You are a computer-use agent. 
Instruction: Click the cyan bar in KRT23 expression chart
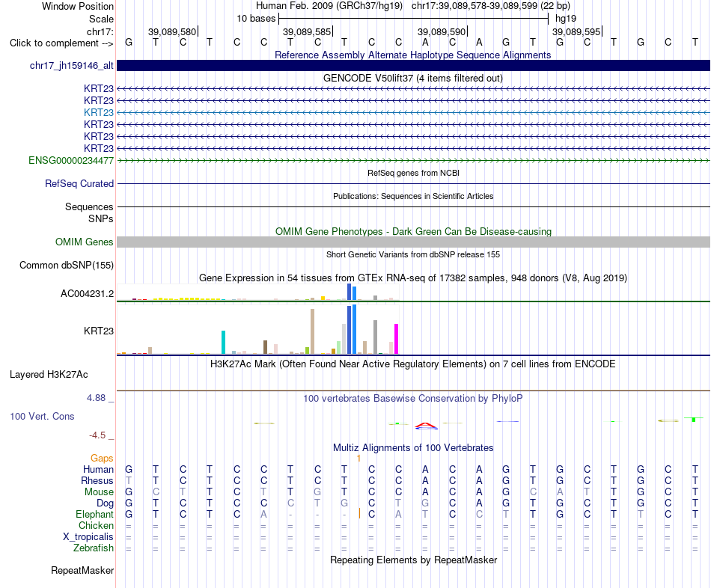click(x=223, y=343)
